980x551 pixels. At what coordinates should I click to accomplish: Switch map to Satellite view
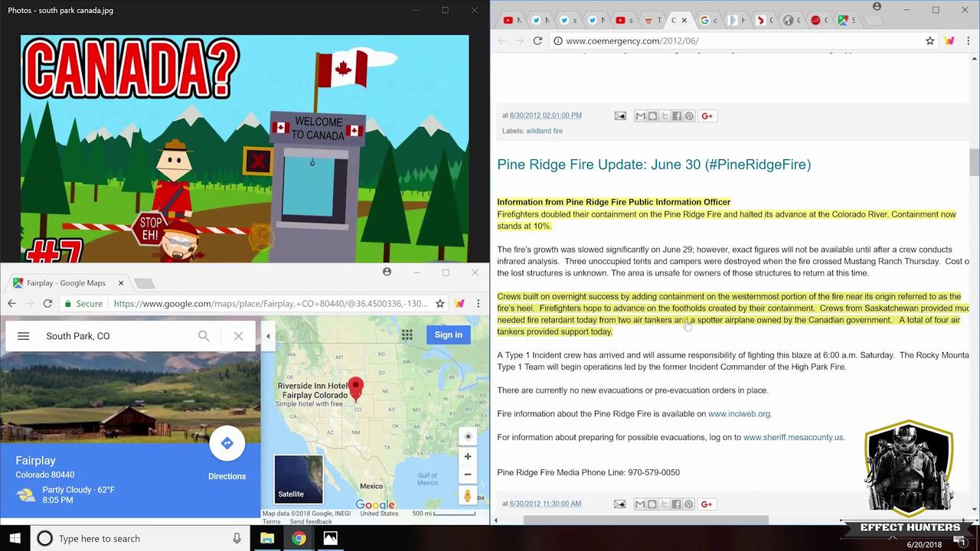tap(299, 479)
